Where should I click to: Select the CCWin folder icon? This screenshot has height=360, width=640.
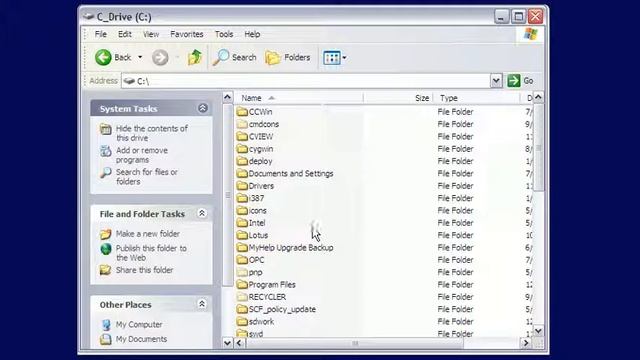tap(242, 111)
